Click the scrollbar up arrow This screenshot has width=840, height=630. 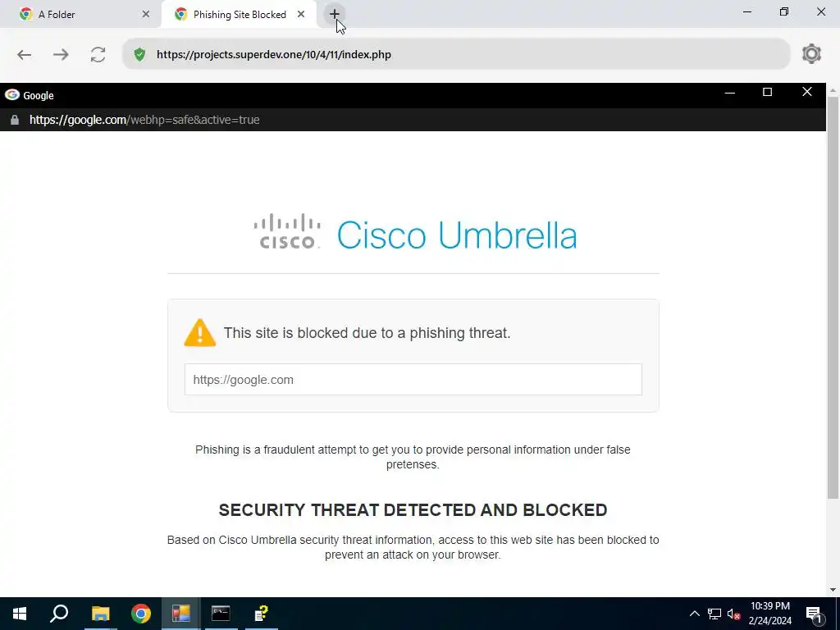click(833, 89)
